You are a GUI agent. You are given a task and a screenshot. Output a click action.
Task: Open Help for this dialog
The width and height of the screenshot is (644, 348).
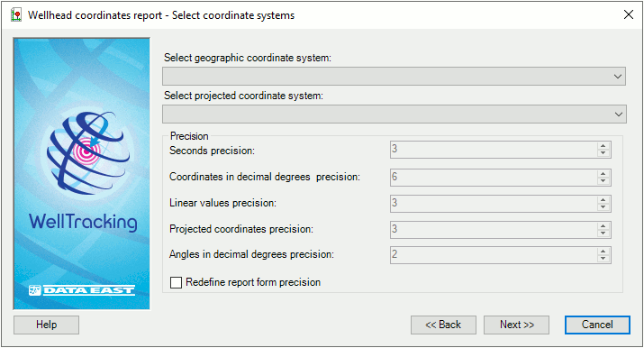click(47, 325)
